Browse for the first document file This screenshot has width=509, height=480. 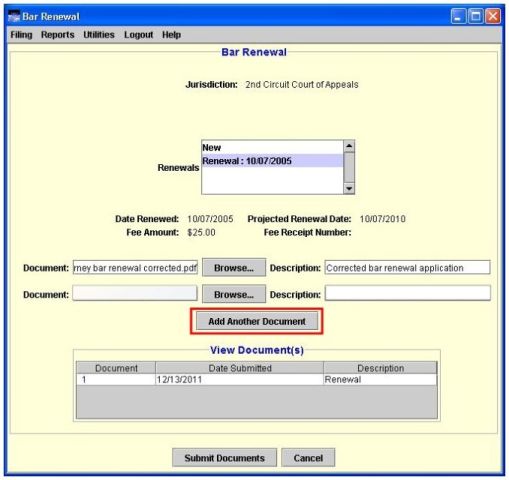tap(234, 268)
